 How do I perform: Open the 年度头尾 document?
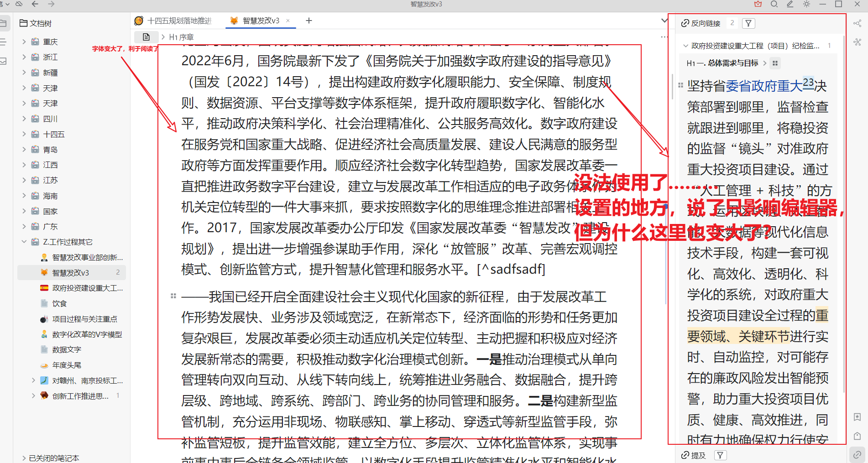[x=67, y=365]
